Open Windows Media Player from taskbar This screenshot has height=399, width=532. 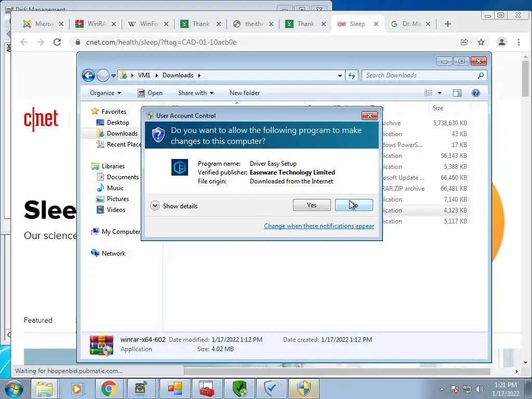pyautogui.click(x=77, y=389)
